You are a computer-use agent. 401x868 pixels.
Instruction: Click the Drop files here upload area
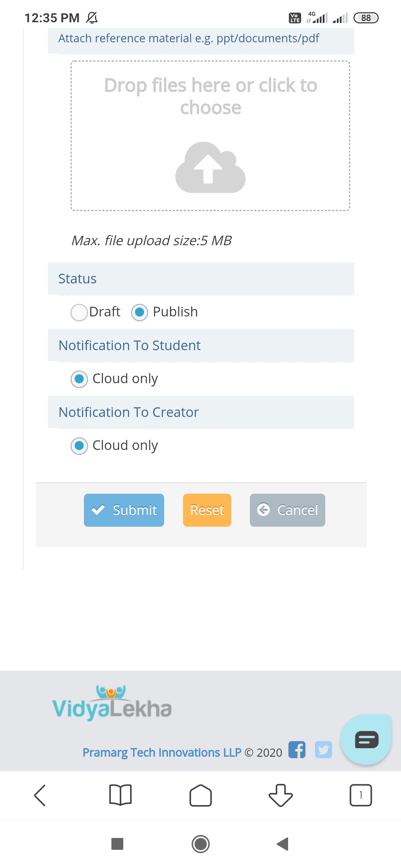click(x=211, y=136)
